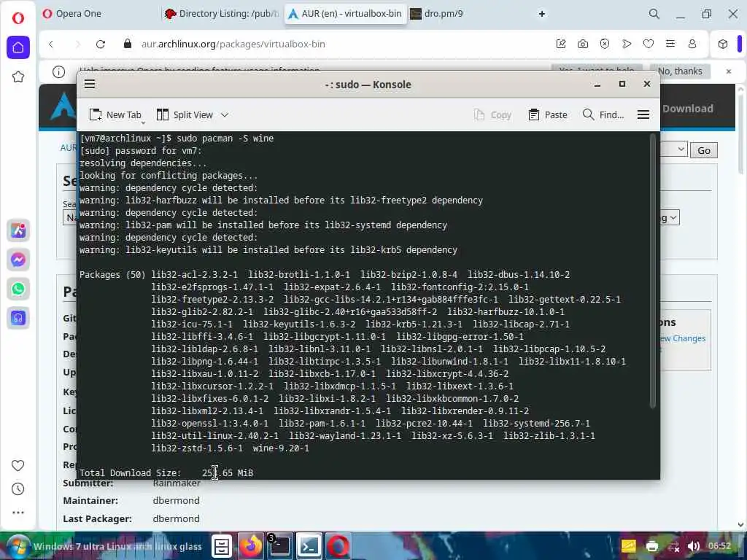
Task: Open the music player sidebar icon
Action: [x=18, y=318]
